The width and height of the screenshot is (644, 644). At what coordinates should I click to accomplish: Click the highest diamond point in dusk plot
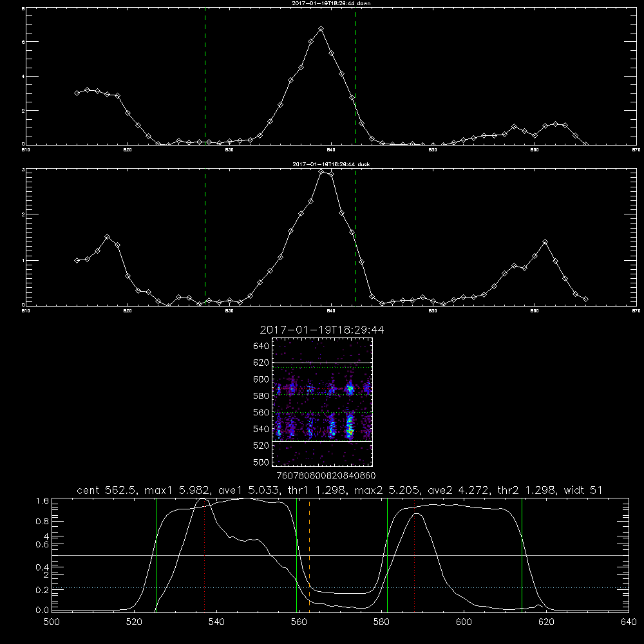[x=321, y=172]
